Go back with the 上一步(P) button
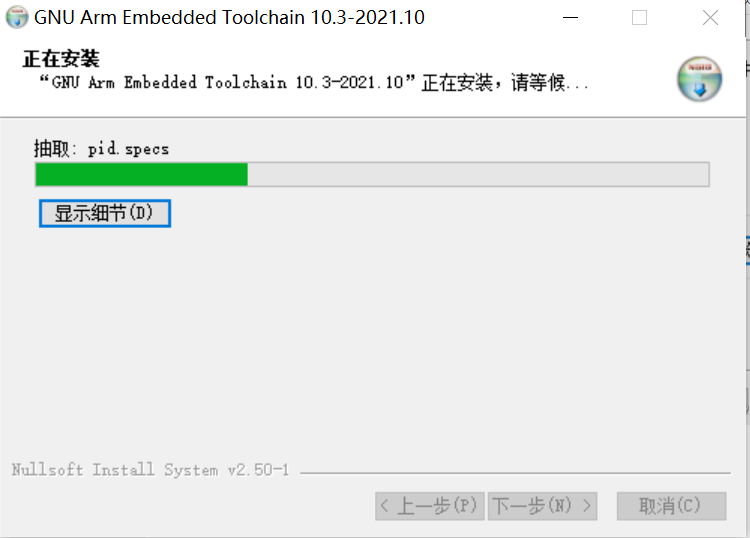Screen dimensions: 750x538 430,506
